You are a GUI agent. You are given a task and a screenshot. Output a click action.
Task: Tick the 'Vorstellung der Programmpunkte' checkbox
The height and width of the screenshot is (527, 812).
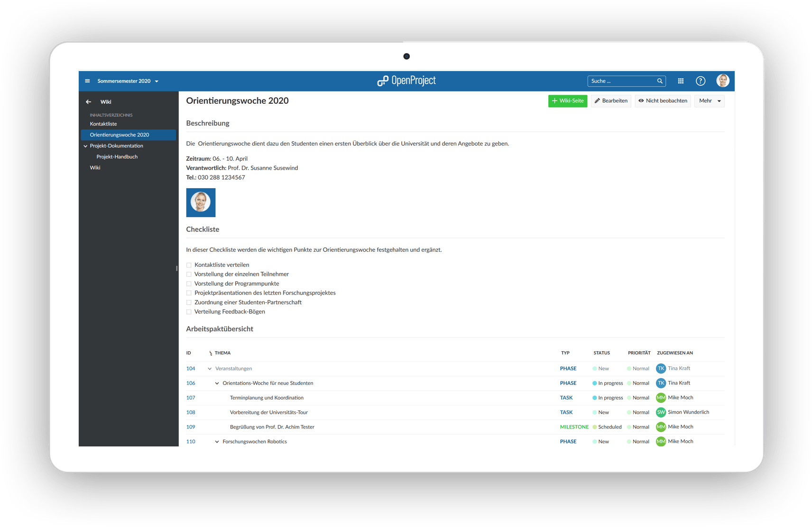pos(189,284)
